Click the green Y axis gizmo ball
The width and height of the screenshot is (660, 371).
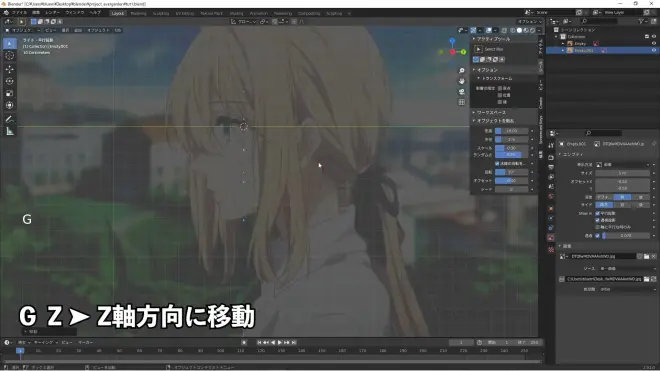pyautogui.click(x=463, y=52)
